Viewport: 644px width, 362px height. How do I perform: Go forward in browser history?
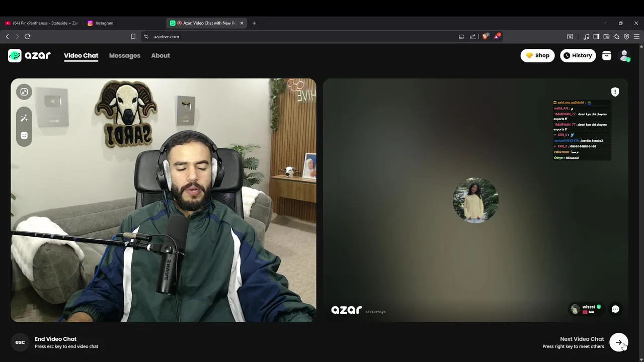[17, 36]
